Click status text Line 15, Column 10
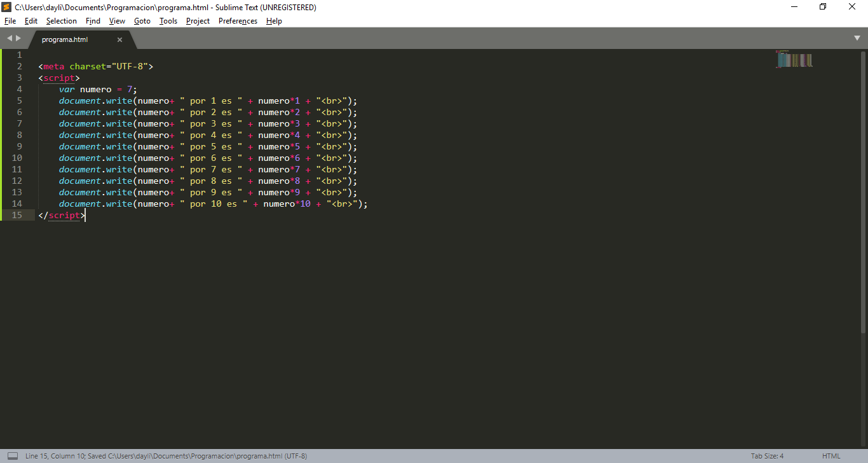The image size is (868, 463). tap(55, 456)
